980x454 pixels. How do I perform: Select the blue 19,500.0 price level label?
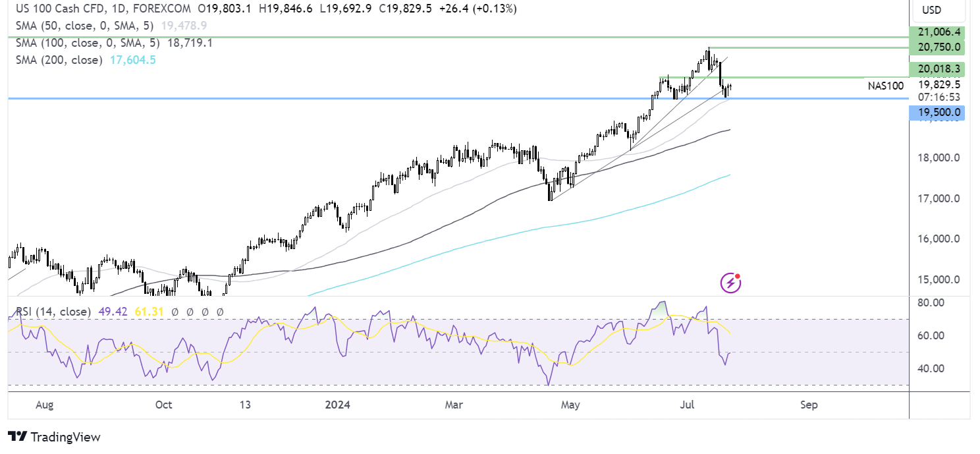936,113
